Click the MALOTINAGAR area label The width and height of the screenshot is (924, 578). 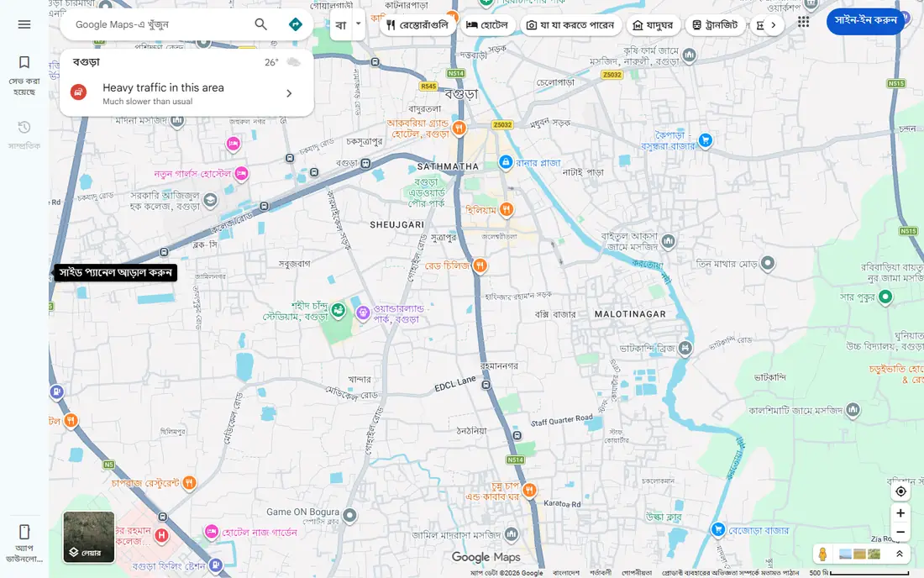pyautogui.click(x=630, y=314)
